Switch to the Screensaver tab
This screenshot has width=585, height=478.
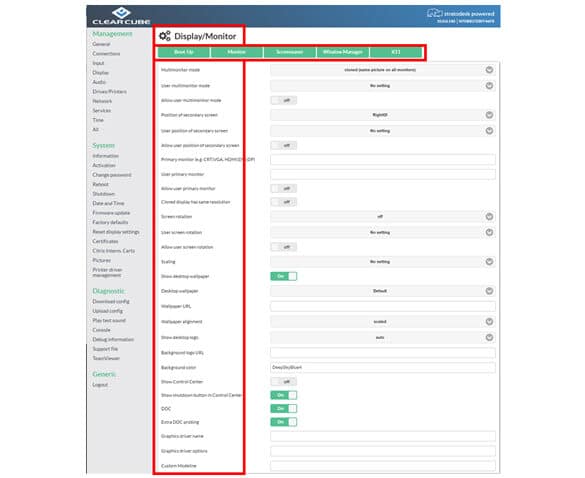point(290,52)
